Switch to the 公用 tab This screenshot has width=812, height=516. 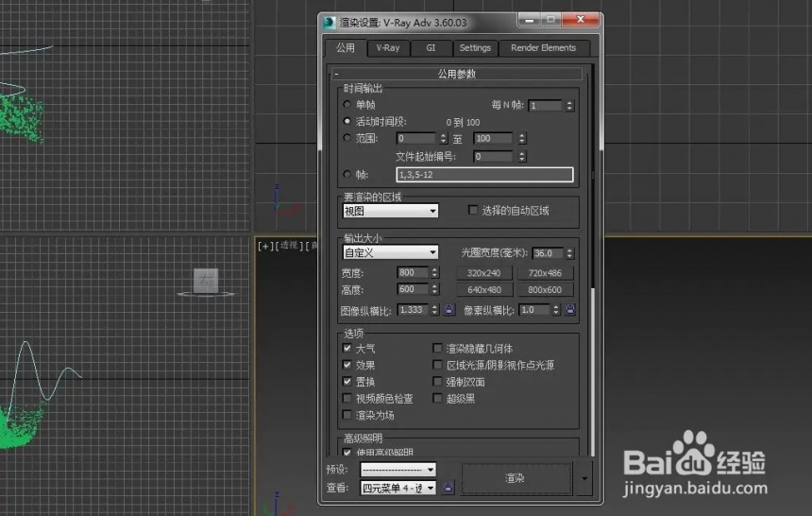(346, 47)
